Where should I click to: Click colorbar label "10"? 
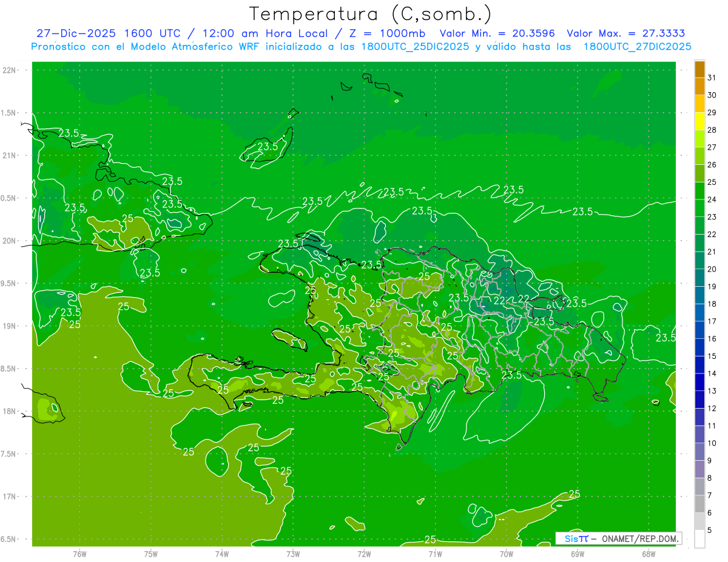coord(712,443)
